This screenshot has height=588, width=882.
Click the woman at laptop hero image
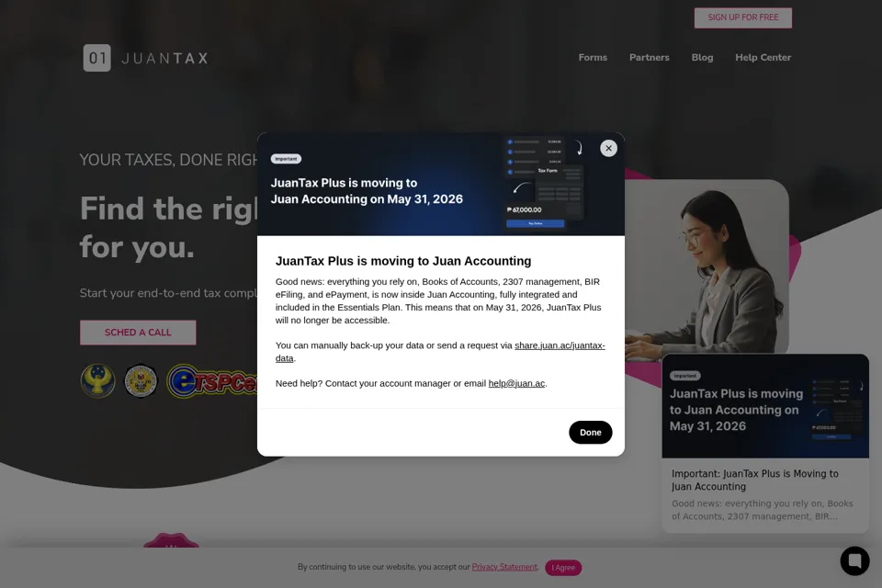[x=707, y=270]
